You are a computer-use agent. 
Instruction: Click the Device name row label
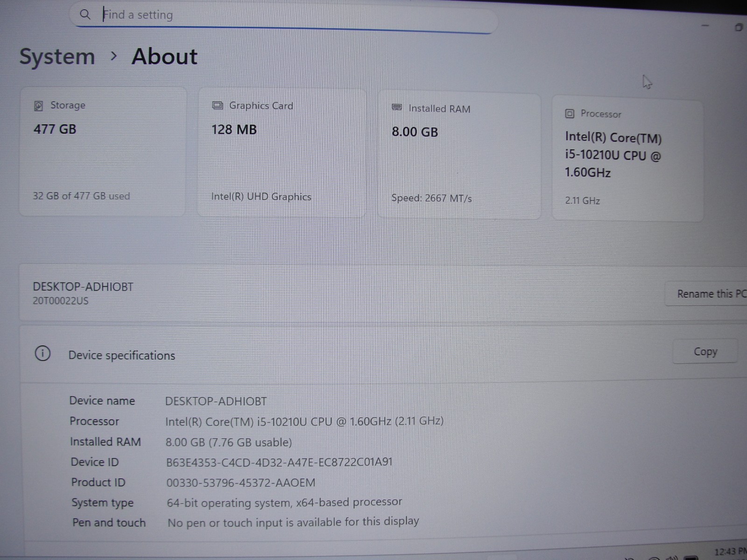pyautogui.click(x=102, y=401)
